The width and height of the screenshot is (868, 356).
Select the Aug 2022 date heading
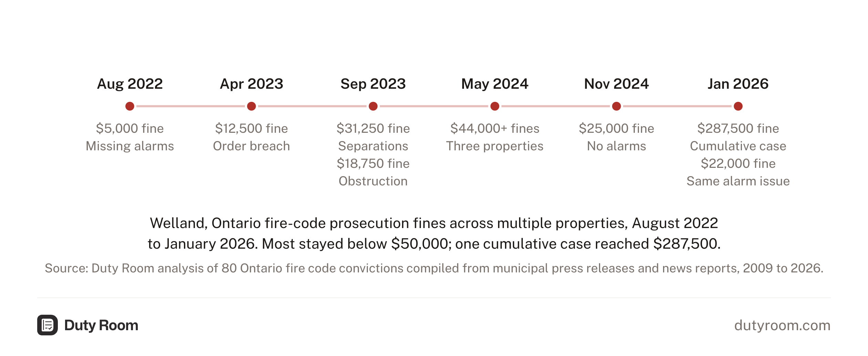click(130, 84)
